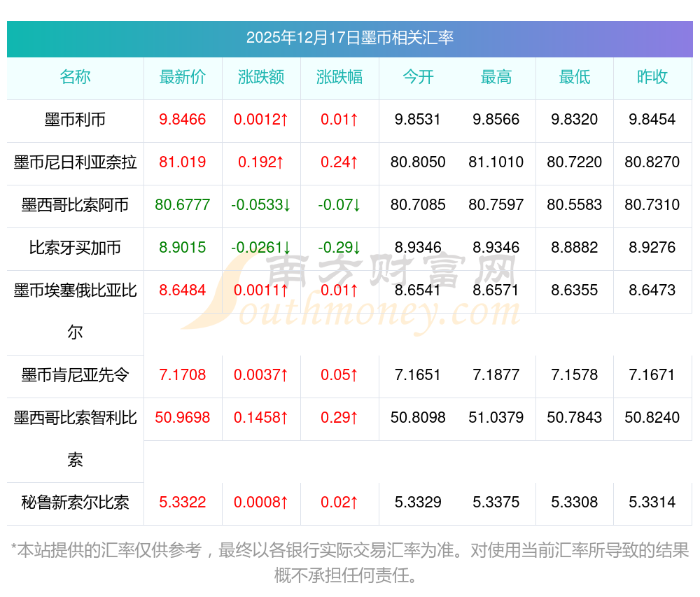Click high value 5.3375
This screenshot has height=597, width=700.
tap(496, 503)
